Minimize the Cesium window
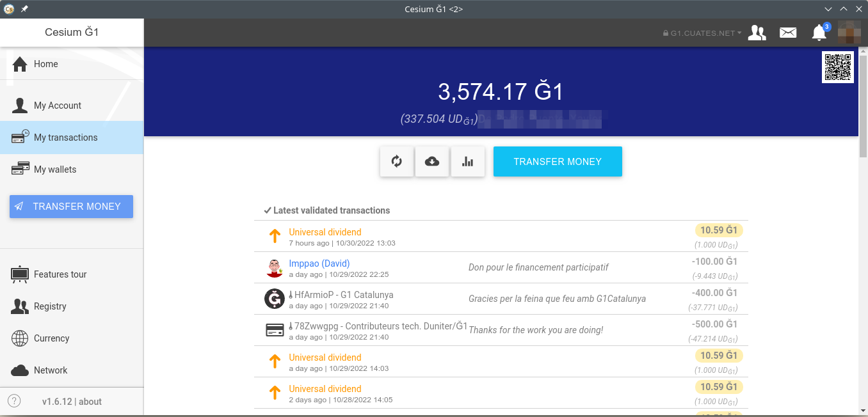Screen dimensions: 868x417 [829, 9]
